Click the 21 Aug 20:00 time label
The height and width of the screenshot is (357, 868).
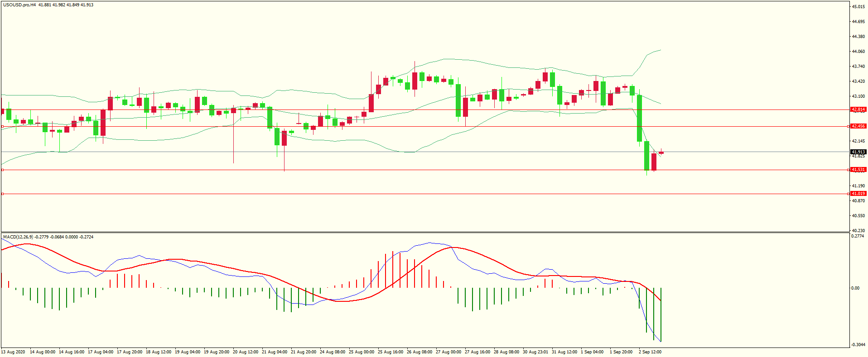pos(304,352)
